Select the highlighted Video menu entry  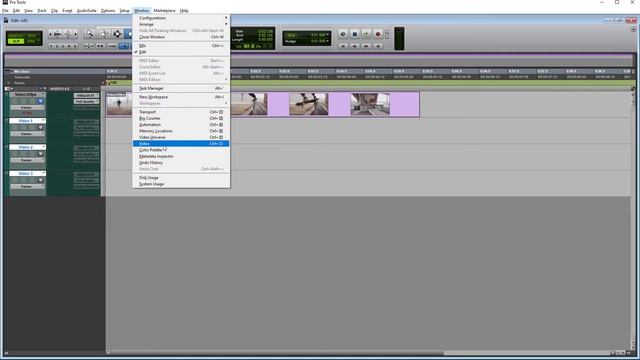(x=181, y=144)
